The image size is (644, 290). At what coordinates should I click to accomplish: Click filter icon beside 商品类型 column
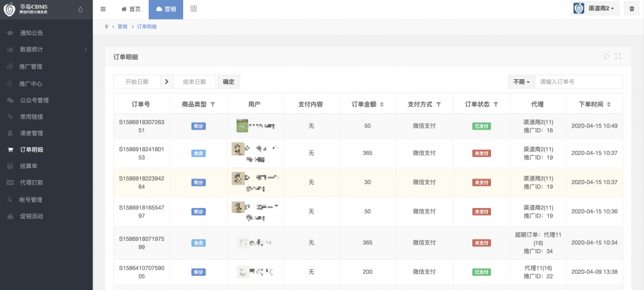point(213,104)
